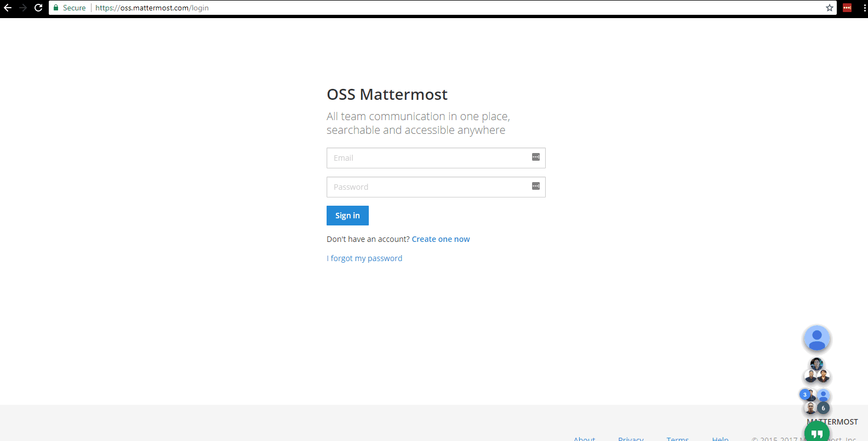Click the green Secure padlock icon

pyautogui.click(x=56, y=8)
